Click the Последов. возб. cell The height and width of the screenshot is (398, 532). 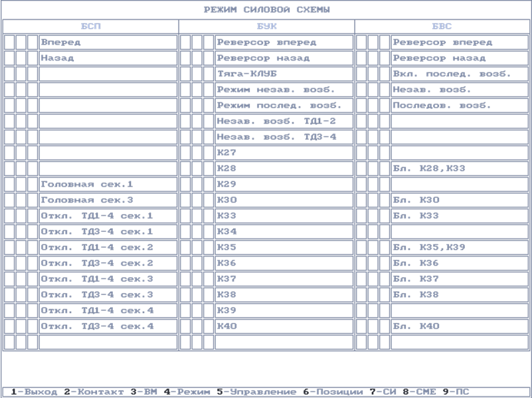tap(460, 106)
